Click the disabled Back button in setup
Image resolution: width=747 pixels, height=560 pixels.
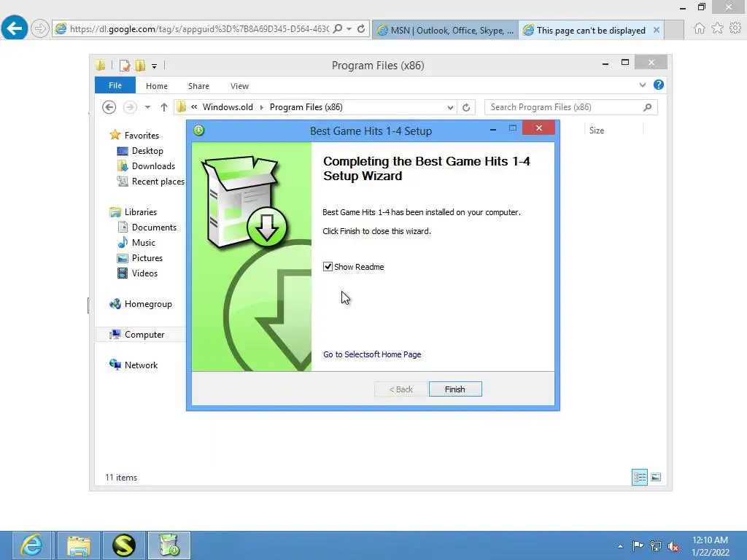point(400,389)
